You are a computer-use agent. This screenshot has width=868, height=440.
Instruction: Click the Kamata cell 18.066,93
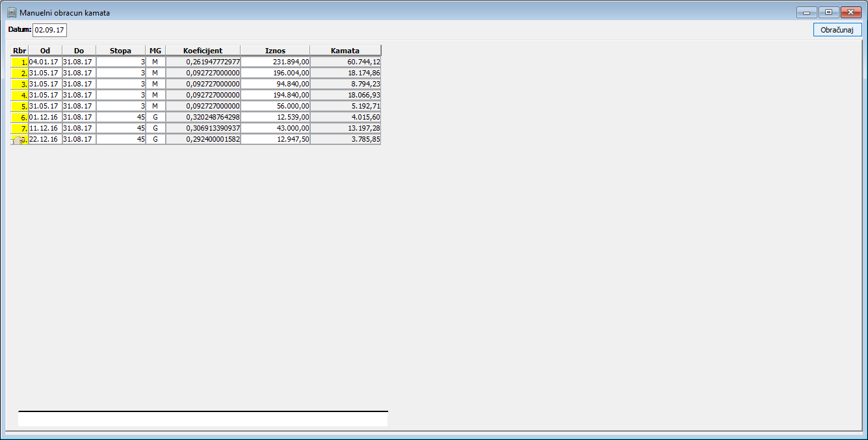345,95
